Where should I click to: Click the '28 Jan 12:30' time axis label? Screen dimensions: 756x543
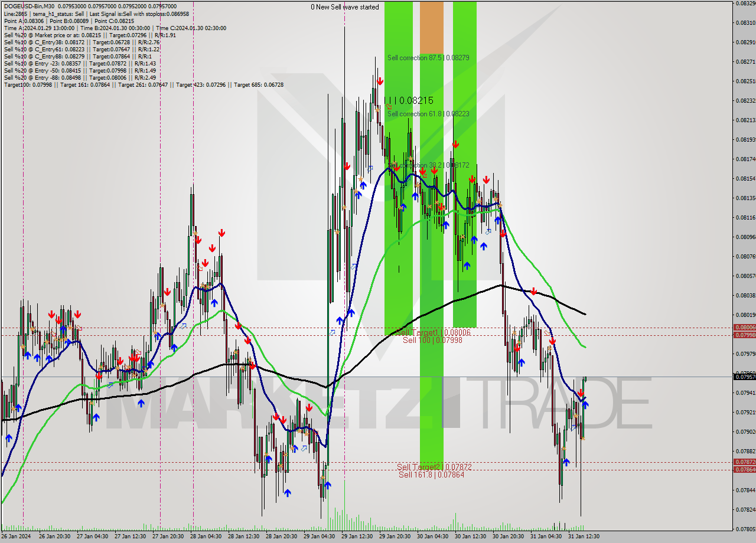click(x=243, y=537)
